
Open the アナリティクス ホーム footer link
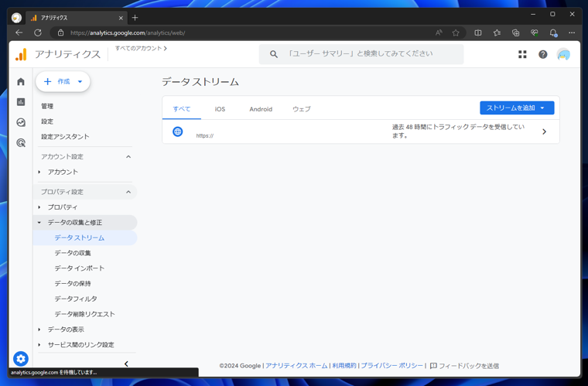pyautogui.click(x=296, y=366)
